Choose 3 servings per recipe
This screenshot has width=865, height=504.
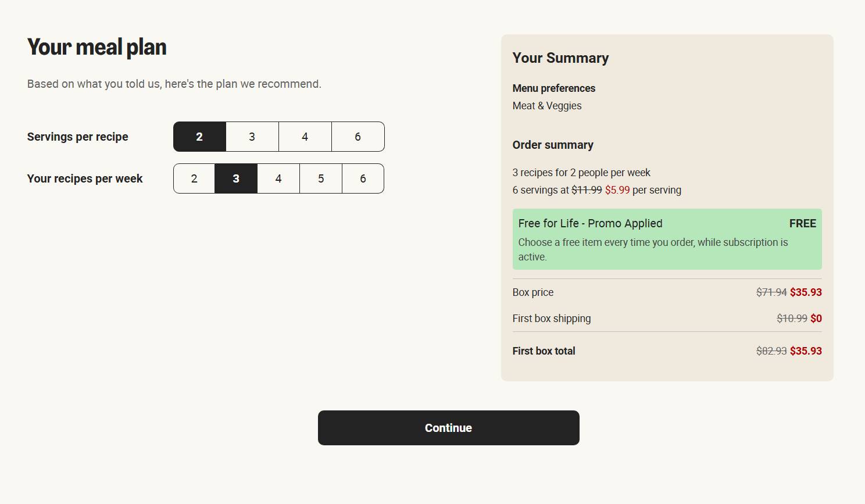252,137
